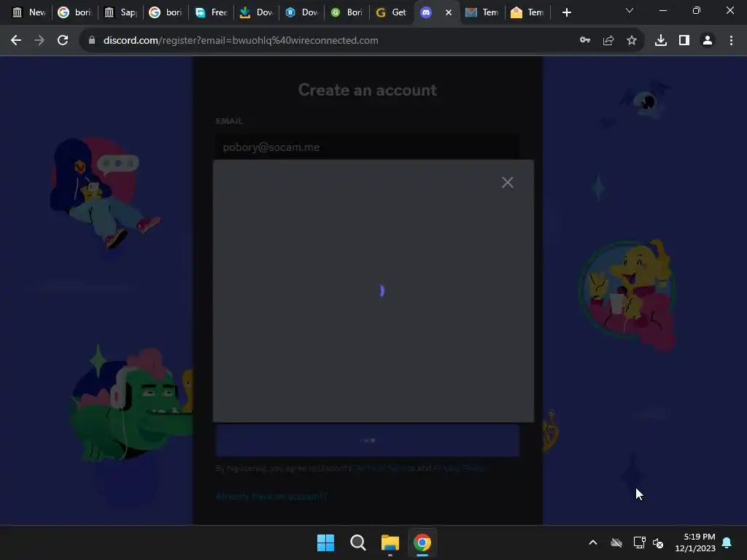The height and width of the screenshot is (560, 747).
Task: Switch to the Dow tab with download icon
Action: coord(257,13)
